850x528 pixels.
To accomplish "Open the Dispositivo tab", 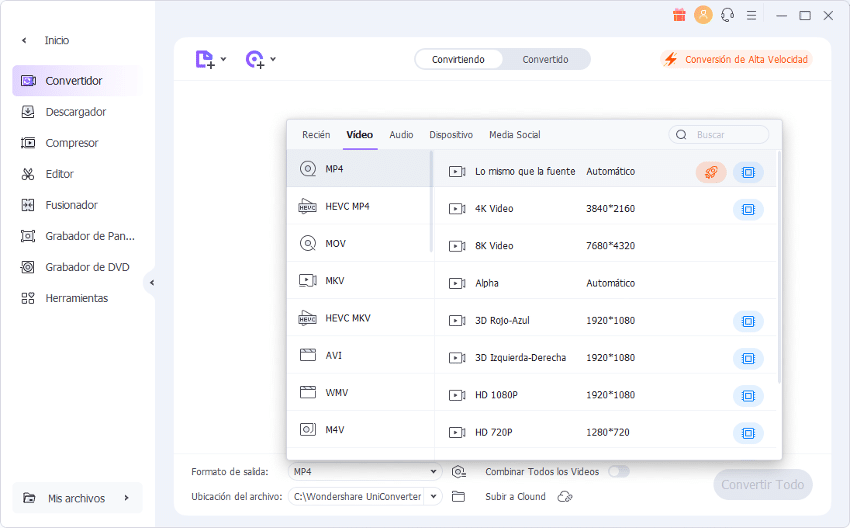I will pos(451,135).
